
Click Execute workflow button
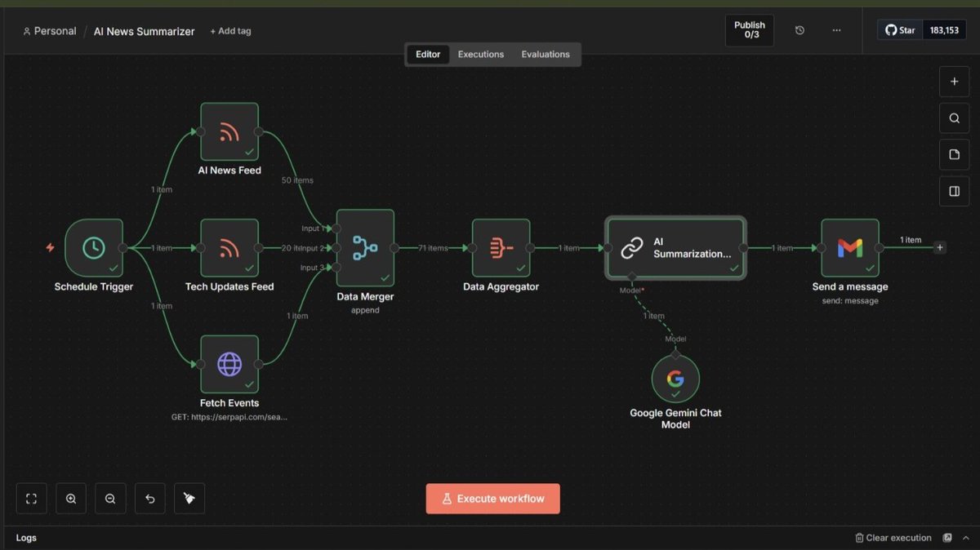(492, 499)
